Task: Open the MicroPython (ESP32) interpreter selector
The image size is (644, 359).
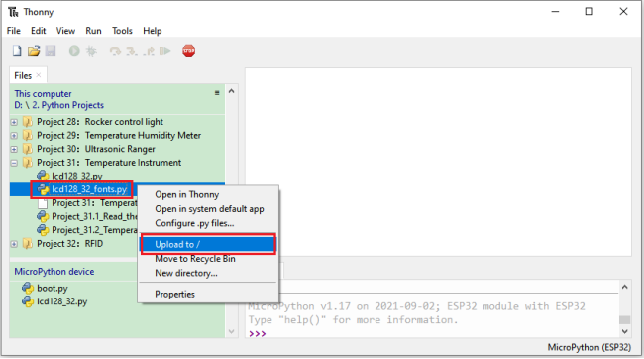Action: click(x=589, y=347)
